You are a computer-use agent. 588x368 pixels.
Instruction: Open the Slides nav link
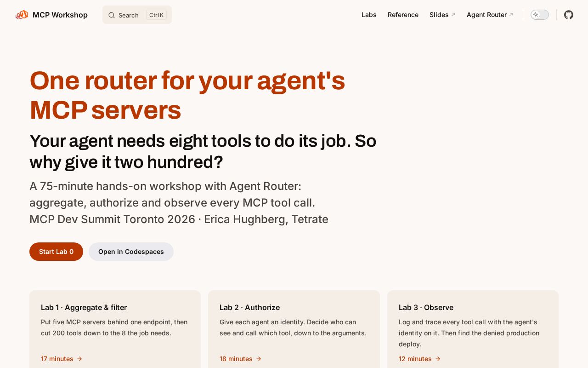(x=442, y=15)
